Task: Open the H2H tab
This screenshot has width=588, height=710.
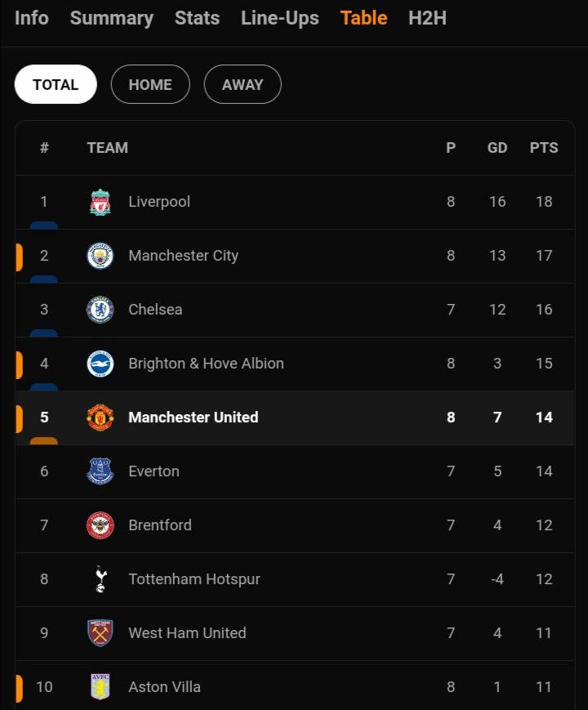Action: click(427, 19)
